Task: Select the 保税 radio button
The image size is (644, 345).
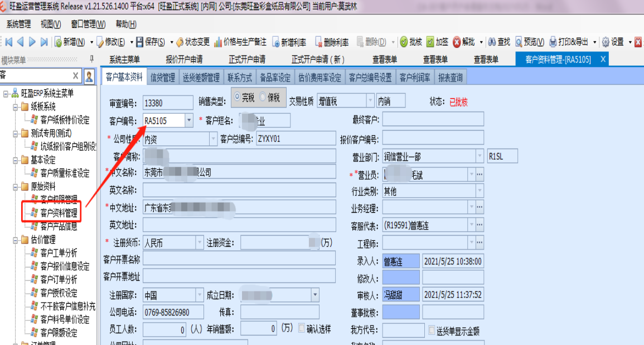Action: tap(263, 97)
